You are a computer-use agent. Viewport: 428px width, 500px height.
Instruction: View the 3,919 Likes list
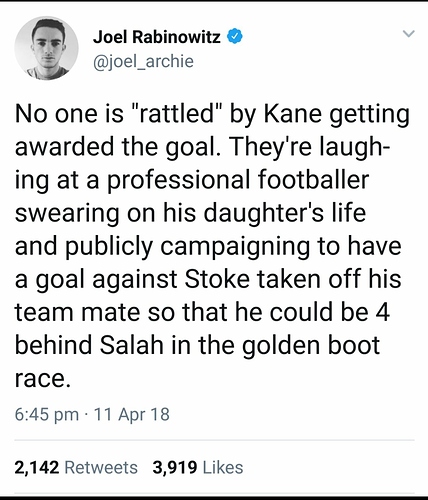tap(198, 467)
